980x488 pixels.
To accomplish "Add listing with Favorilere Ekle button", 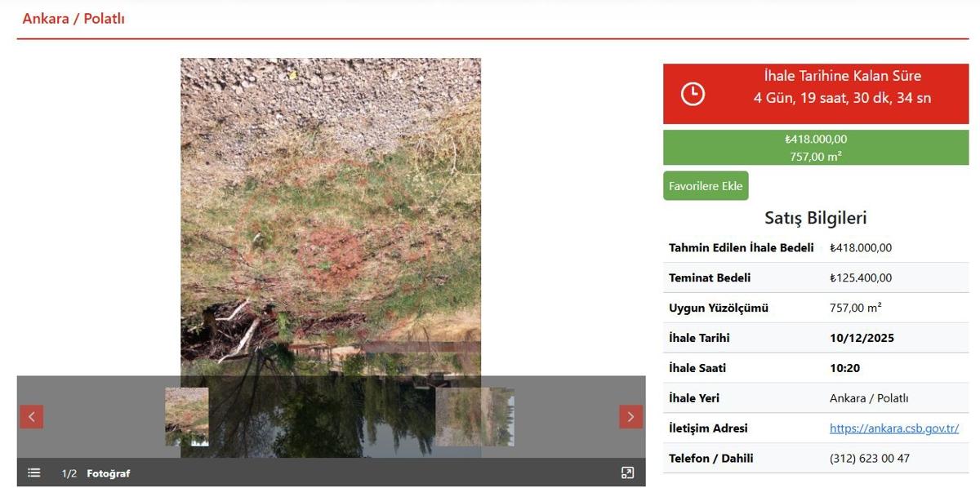I will point(706,185).
